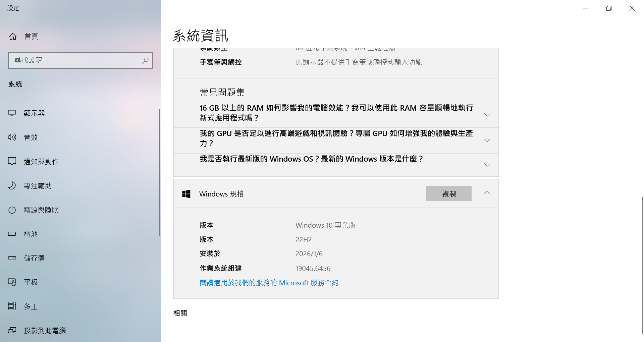
Task: Minimize the 設定 window
Action: point(586,8)
